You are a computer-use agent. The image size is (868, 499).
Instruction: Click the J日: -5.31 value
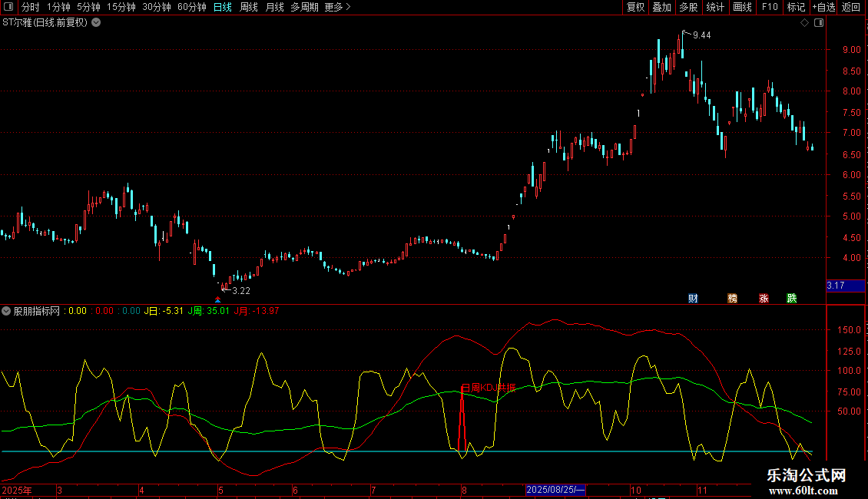[x=164, y=311]
